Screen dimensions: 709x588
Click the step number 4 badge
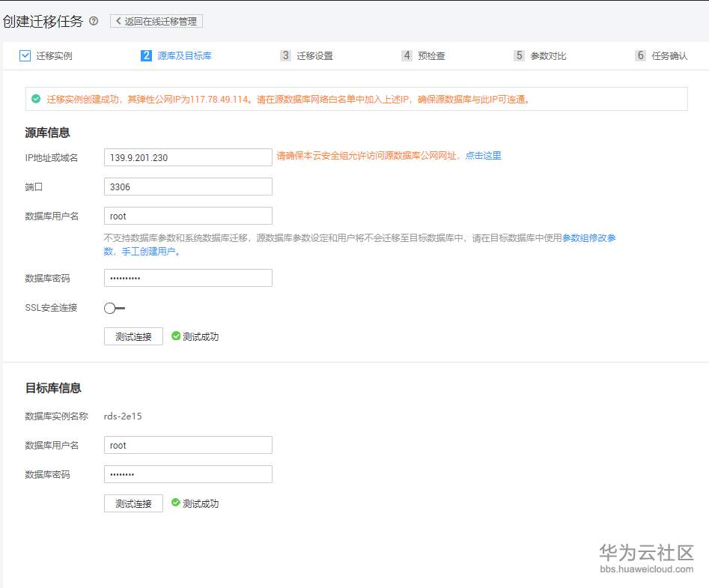pyautogui.click(x=407, y=55)
